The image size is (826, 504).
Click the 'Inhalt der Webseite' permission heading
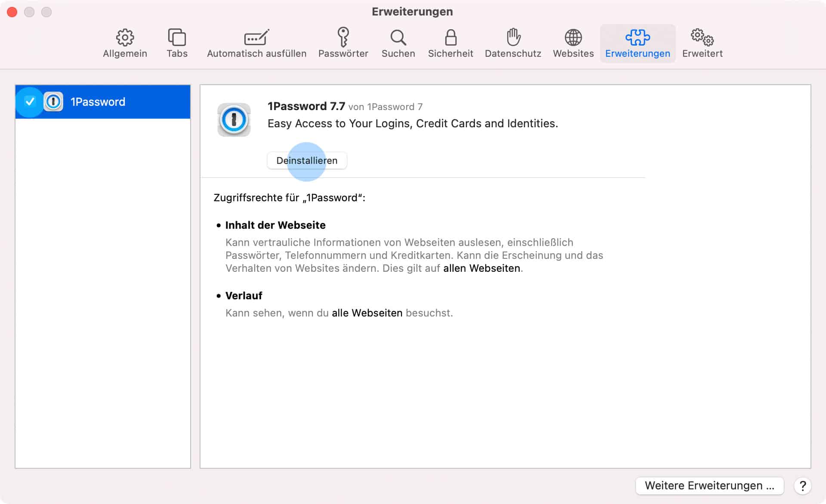275,225
